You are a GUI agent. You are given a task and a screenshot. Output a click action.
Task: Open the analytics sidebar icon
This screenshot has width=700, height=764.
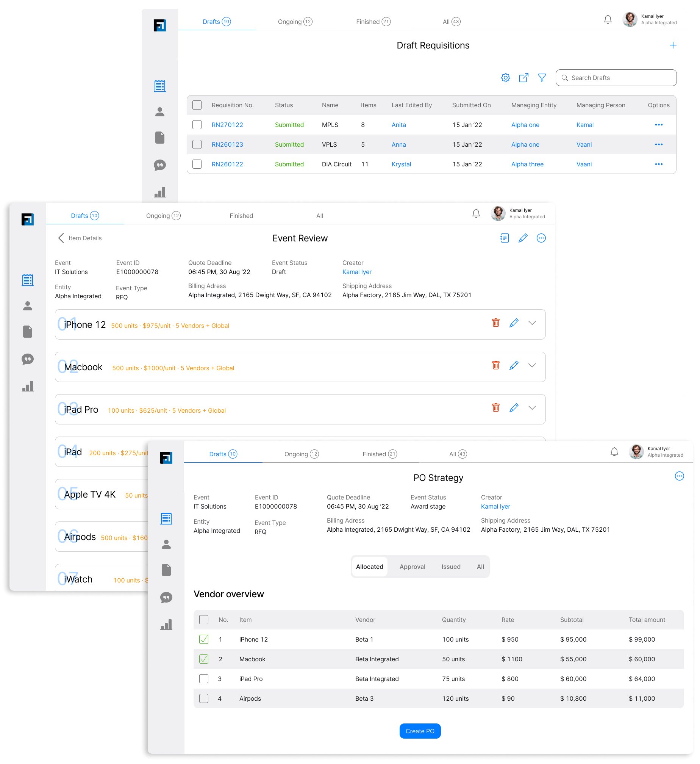pos(28,386)
